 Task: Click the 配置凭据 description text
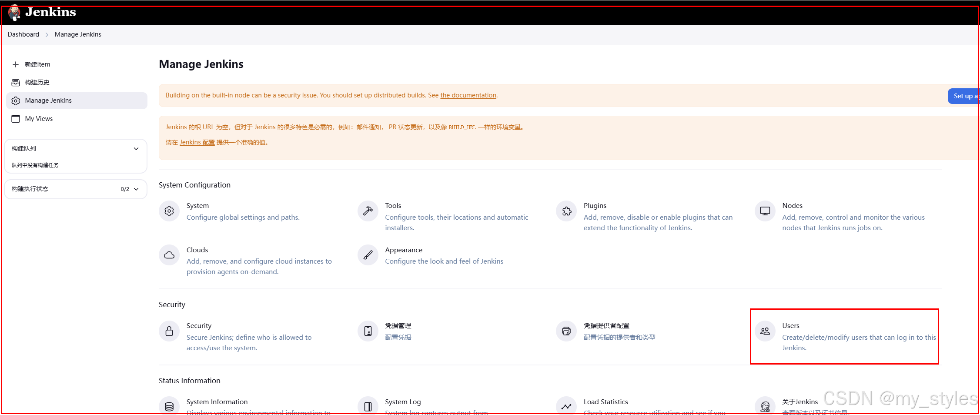(x=398, y=338)
